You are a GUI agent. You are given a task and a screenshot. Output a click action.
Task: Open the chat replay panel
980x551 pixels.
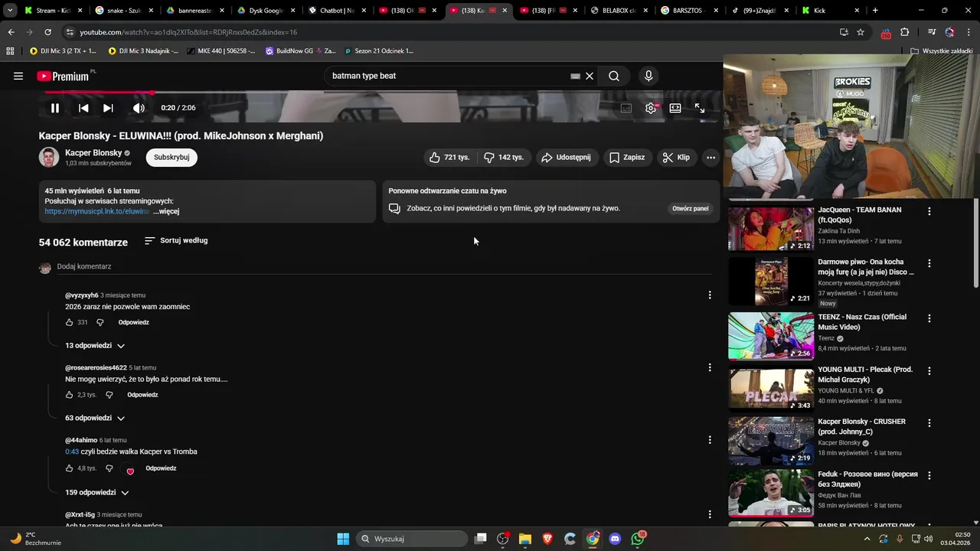point(691,208)
